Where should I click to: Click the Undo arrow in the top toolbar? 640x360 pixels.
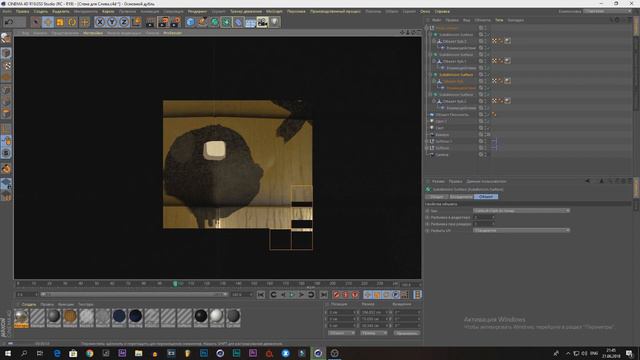point(9,22)
